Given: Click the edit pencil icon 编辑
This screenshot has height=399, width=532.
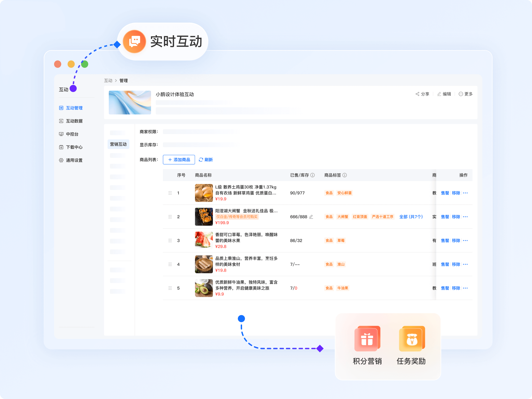Looking at the screenshot, I should point(439,94).
